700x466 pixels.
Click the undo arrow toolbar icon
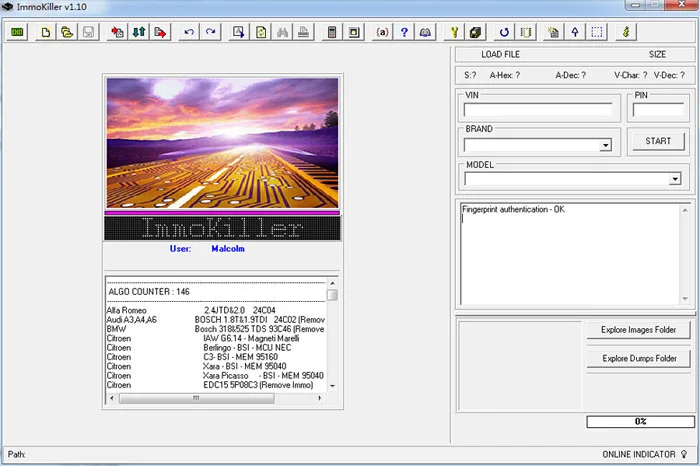[x=189, y=32]
